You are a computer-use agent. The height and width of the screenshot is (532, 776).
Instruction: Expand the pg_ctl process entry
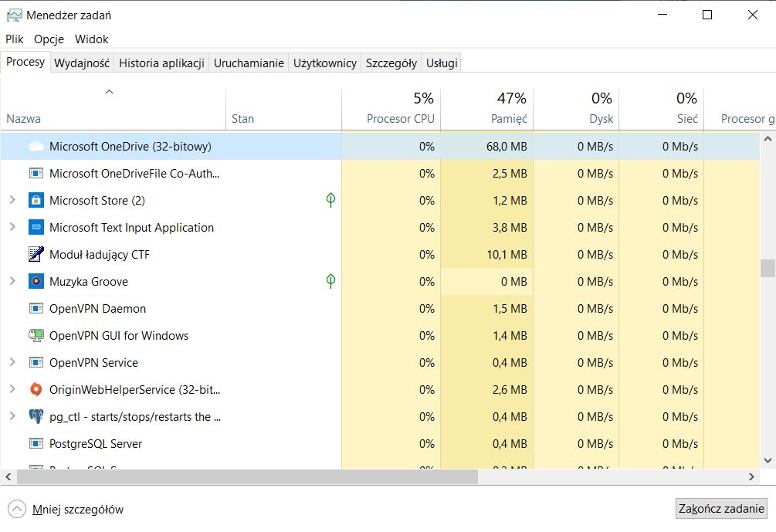point(12,416)
